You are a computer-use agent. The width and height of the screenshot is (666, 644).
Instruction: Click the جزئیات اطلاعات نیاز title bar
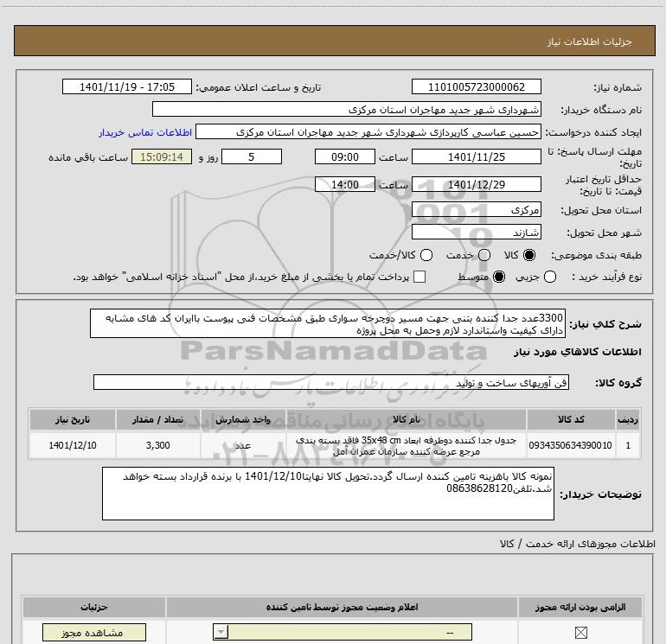(334, 41)
